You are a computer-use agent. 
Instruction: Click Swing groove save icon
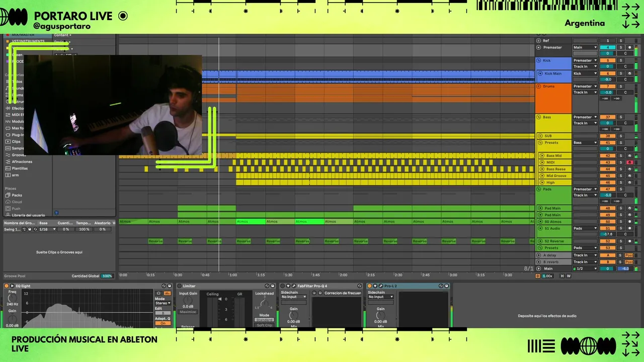(30, 229)
